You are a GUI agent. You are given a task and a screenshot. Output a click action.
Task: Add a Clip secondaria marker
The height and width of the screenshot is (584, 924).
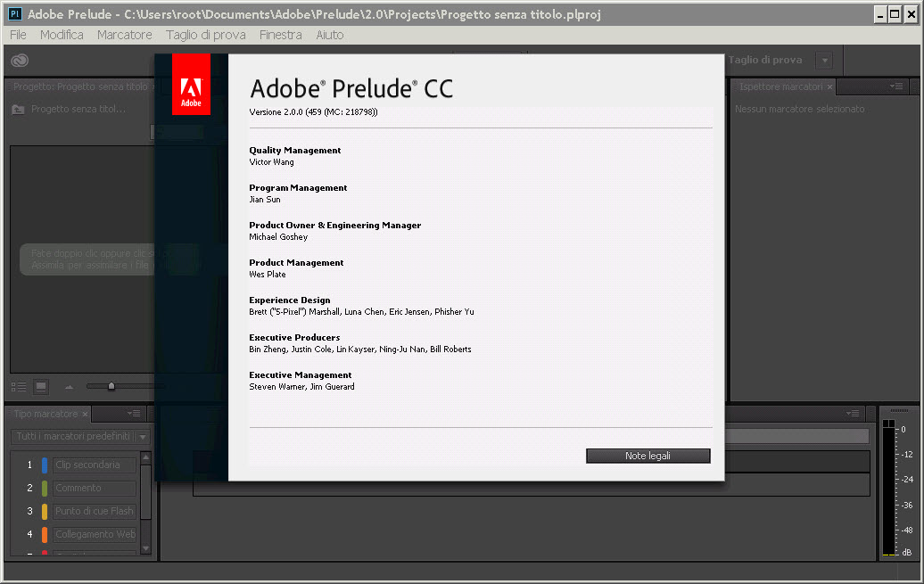pyautogui.click(x=95, y=465)
